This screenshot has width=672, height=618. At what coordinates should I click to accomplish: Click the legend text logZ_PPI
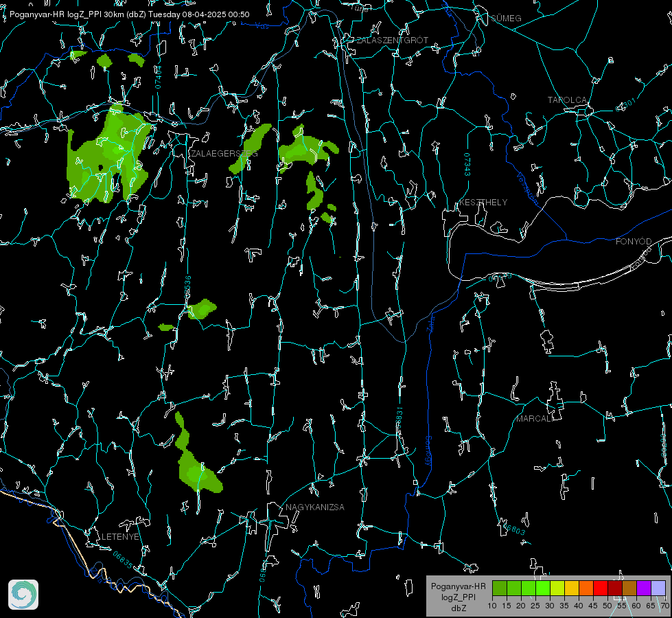[458, 597]
